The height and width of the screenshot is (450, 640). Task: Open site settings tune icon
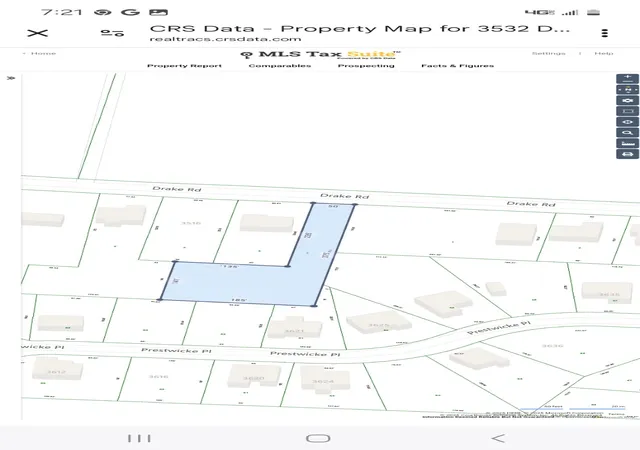point(112,33)
